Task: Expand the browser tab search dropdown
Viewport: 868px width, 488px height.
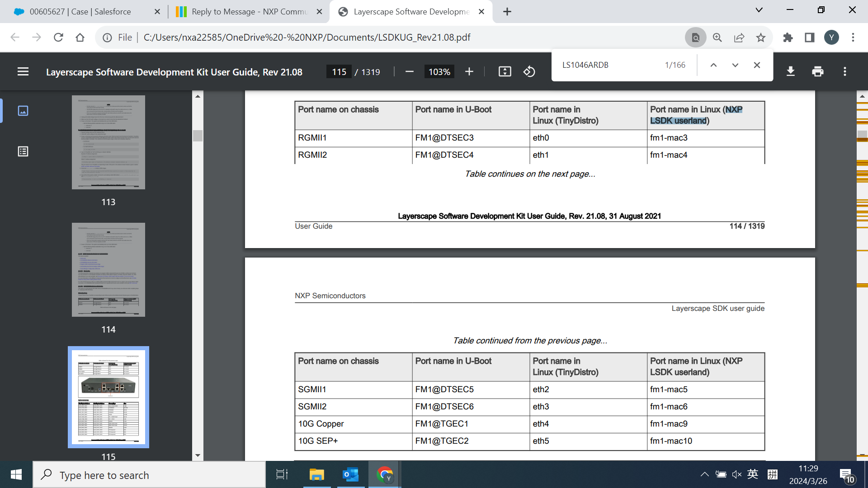Action: (x=759, y=10)
